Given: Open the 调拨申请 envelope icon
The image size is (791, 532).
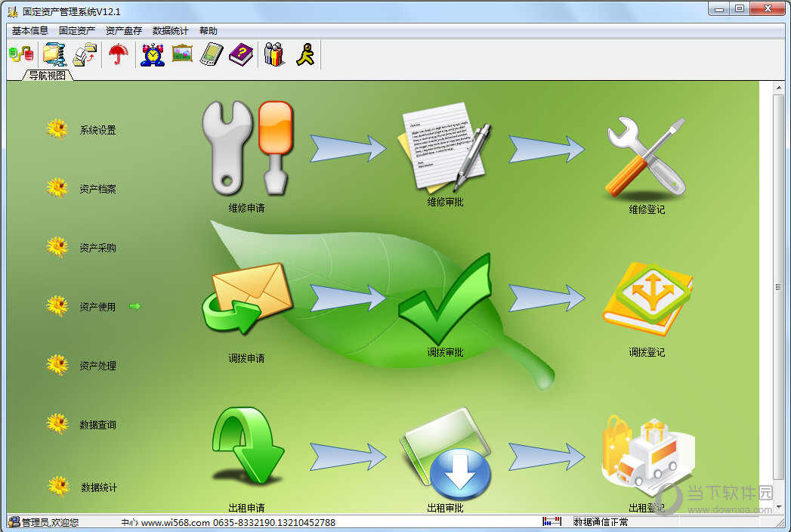Looking at the screenshot, I should tap(247, 298).
